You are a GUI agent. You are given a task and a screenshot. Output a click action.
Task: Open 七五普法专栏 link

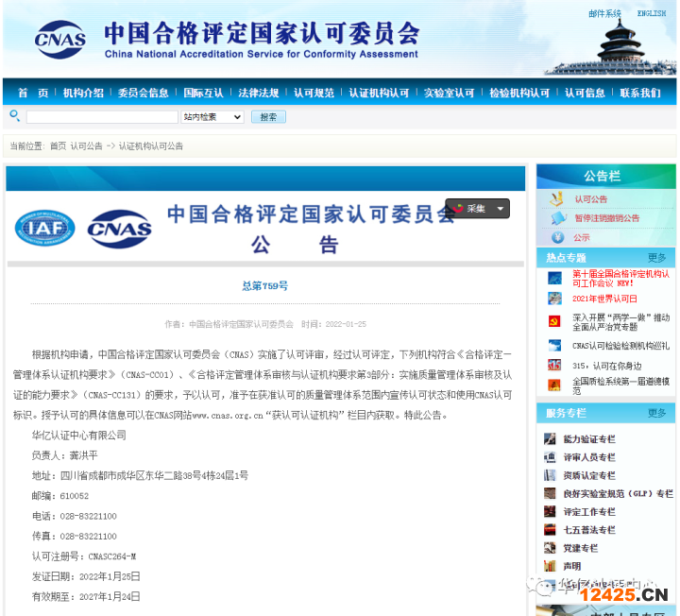[x=589, y=530]
